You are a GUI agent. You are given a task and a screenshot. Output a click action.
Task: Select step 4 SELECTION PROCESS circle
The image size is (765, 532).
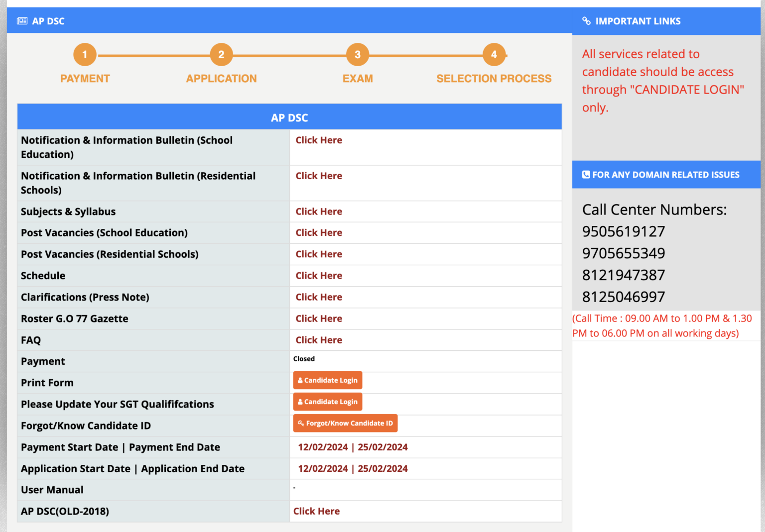tap(494, 55)
